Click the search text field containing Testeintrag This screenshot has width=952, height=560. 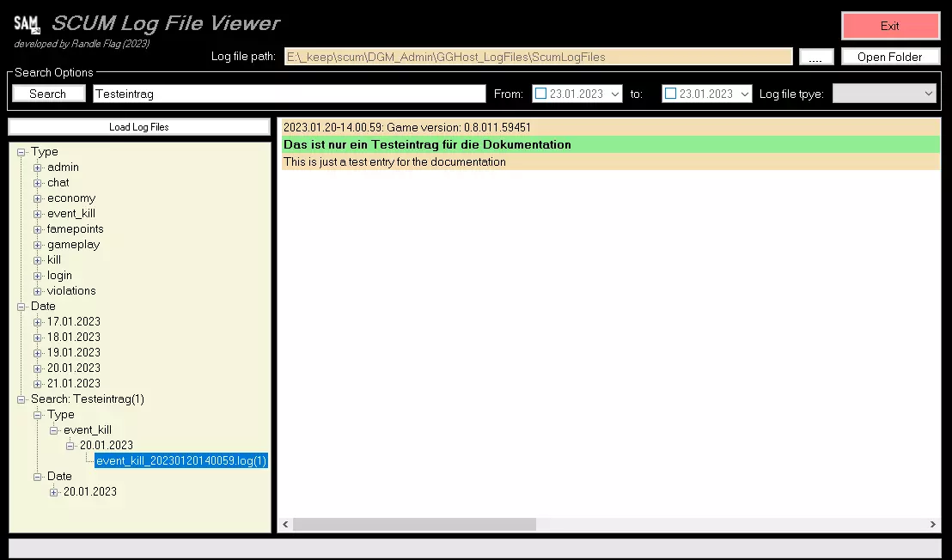pyautogui.click(x=289, y=94)
